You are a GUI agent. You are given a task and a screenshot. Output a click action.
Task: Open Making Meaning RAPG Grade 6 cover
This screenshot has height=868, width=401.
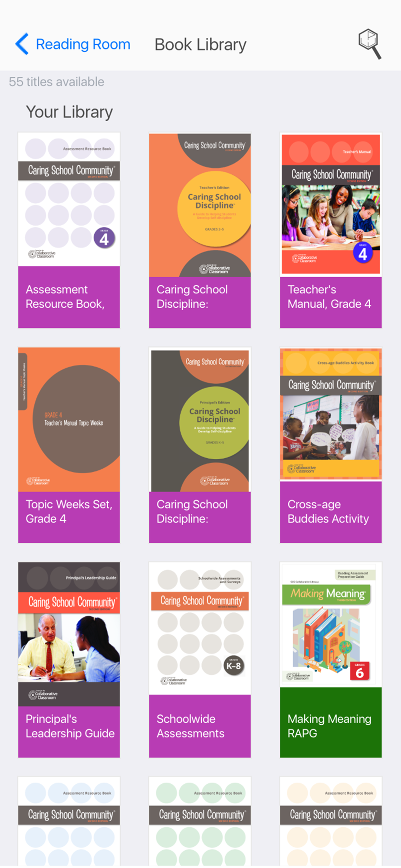[331, 625]
